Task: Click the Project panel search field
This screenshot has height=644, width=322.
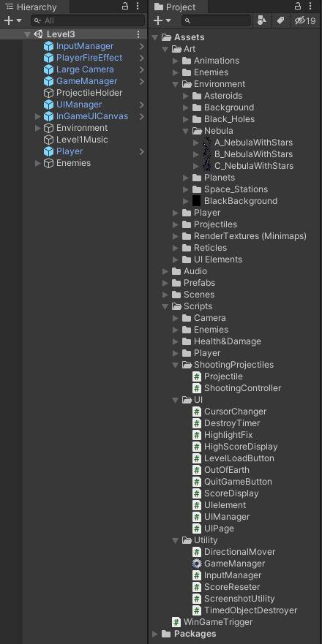Action: 217,20
